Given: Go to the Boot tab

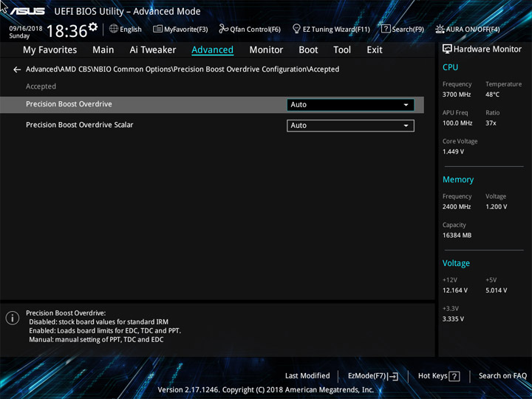Looking at the screenshot, I should click(308, 50).
